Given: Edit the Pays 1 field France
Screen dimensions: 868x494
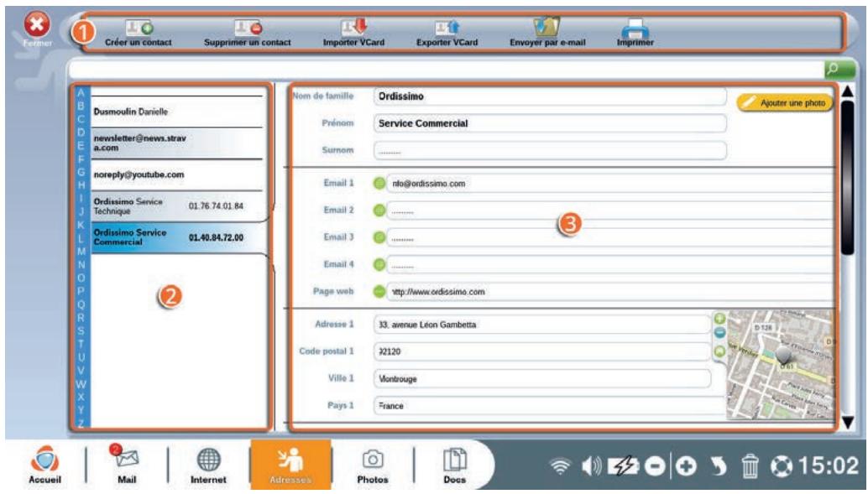Looking at the screenshot, I should coord(549,406).
